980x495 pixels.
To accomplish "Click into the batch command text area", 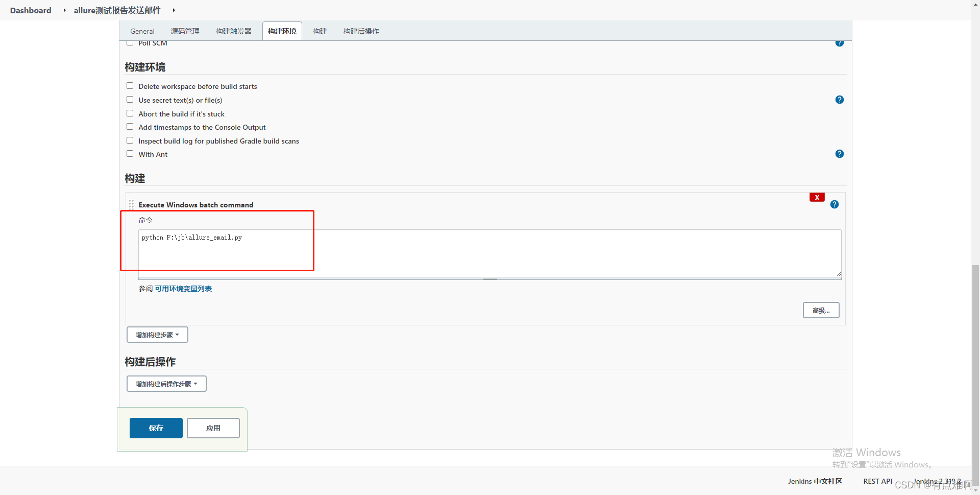I will coord(489,253).
